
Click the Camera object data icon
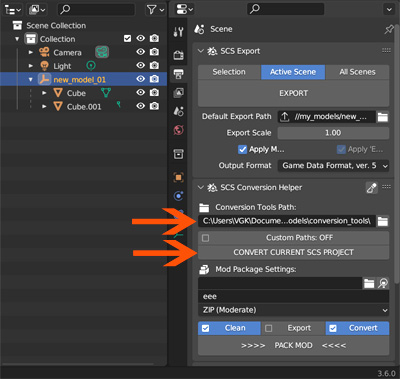point(102,52)
